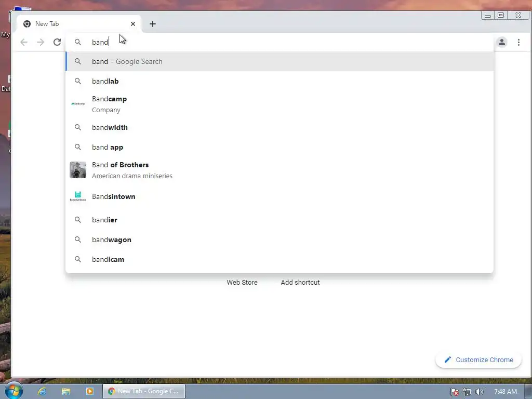The height and width of the screenshot is (399, 532).
Task: Click the Add shortcut button
Action: point(300,282)
